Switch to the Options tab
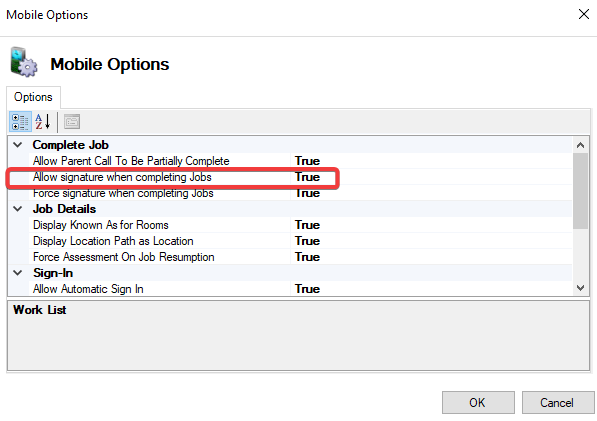 click(x=33, y=97)
